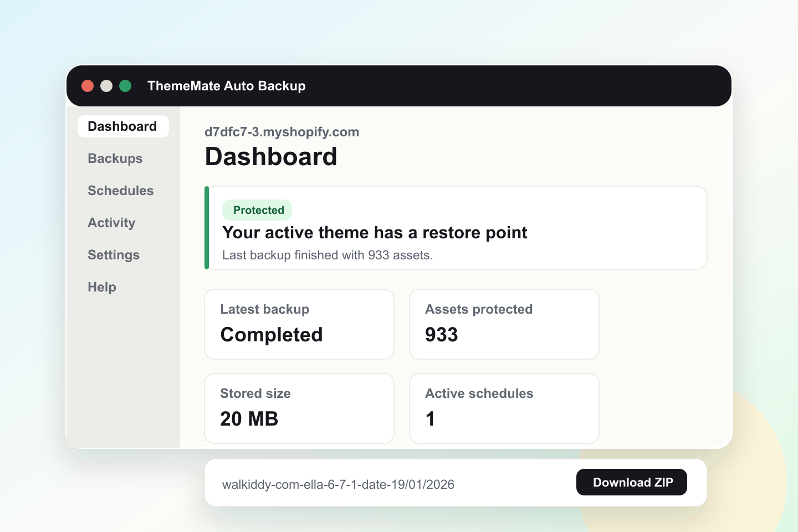Click the ThemeMate Auto Backup window title
This screenshot has height=532, width=798.
(227, 86)
